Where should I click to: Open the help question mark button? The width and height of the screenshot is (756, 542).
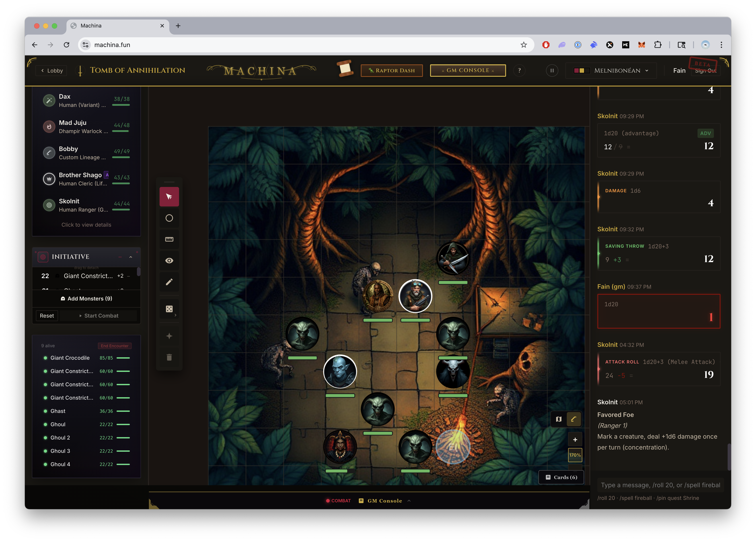519,70
